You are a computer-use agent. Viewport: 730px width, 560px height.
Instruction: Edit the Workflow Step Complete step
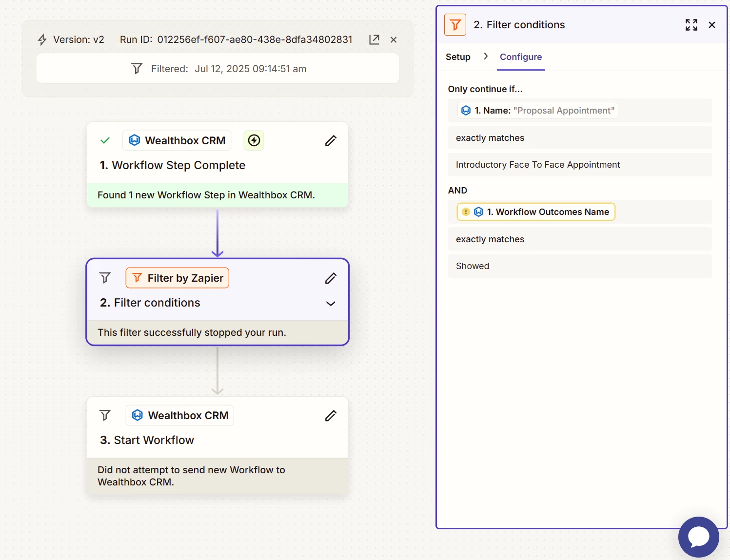pos(331,141)
